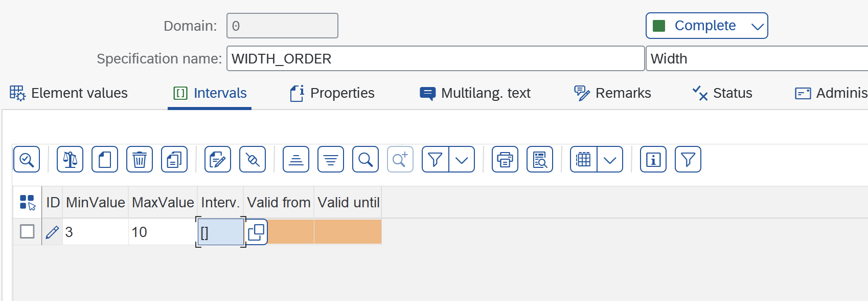The image size is (868, 301).
Task: Click the WIDTH_ORDER specification name field
Action: pos(435,58)
